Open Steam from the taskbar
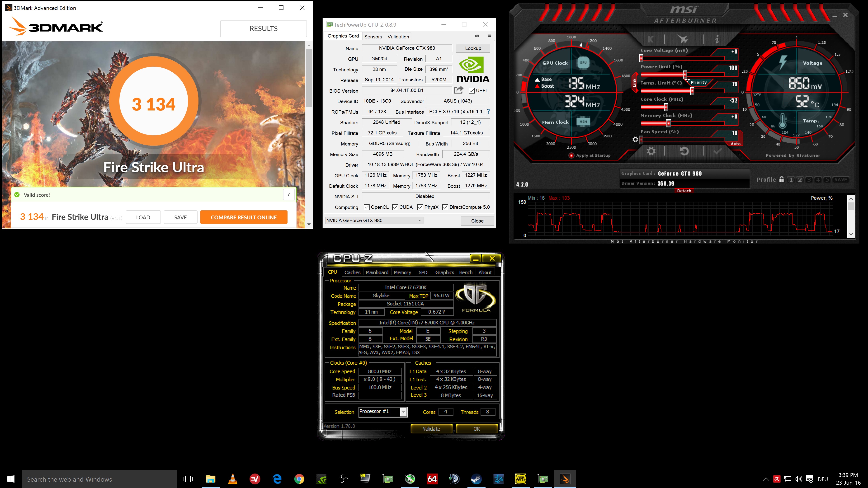Screen dimensions: 868x488 476,479
